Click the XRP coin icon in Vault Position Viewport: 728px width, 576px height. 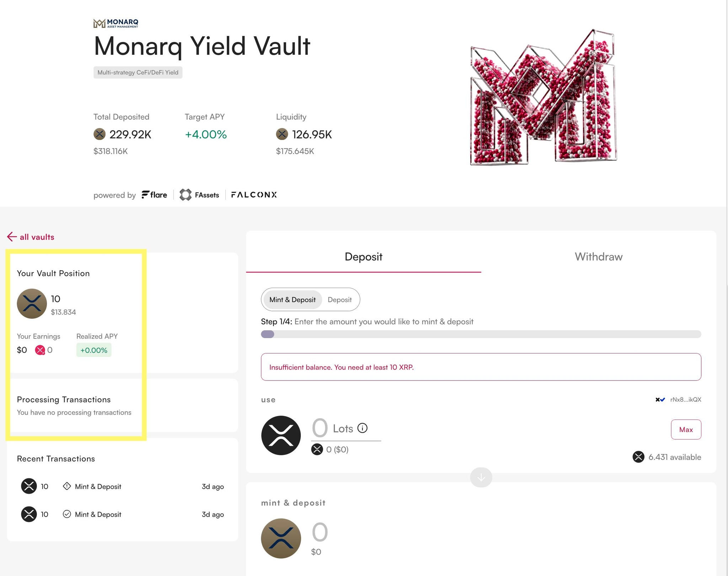tap(32, 304)
